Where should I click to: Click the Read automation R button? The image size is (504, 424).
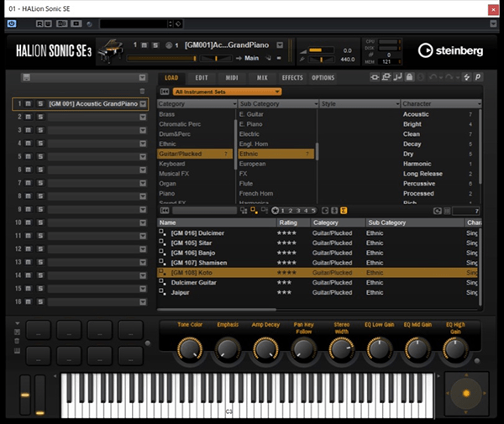coord(39,24)
